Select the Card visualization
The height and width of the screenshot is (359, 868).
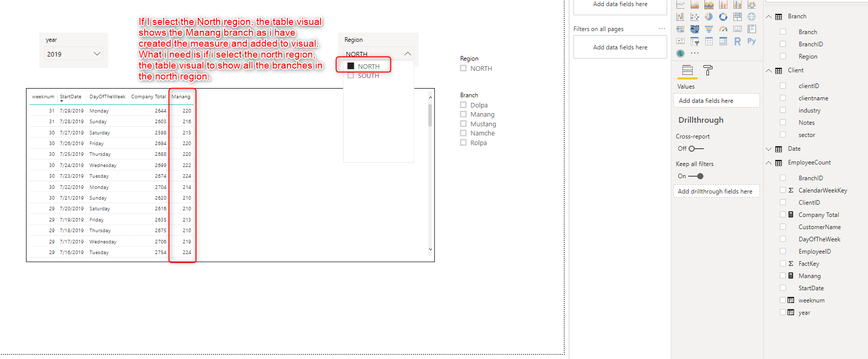tap(738, 29)
